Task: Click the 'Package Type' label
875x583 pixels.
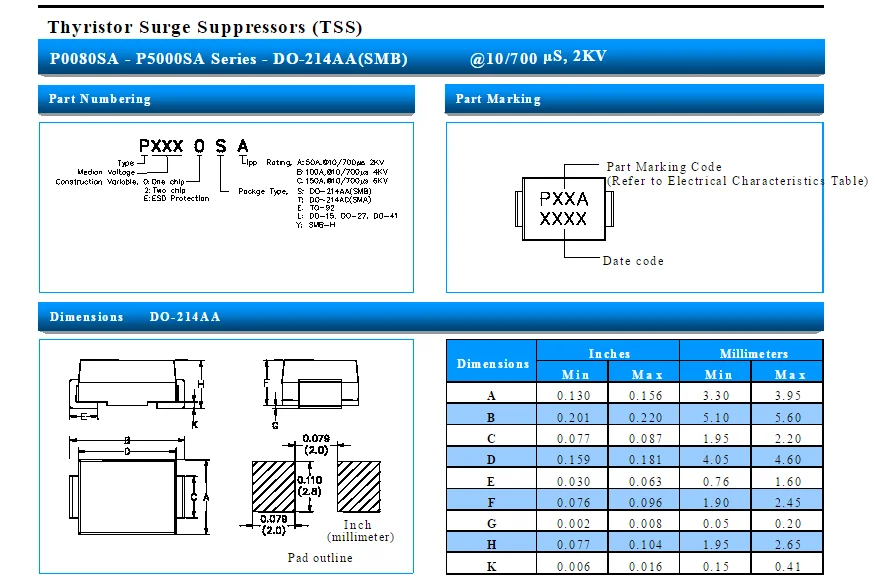Action: (263, 191)
